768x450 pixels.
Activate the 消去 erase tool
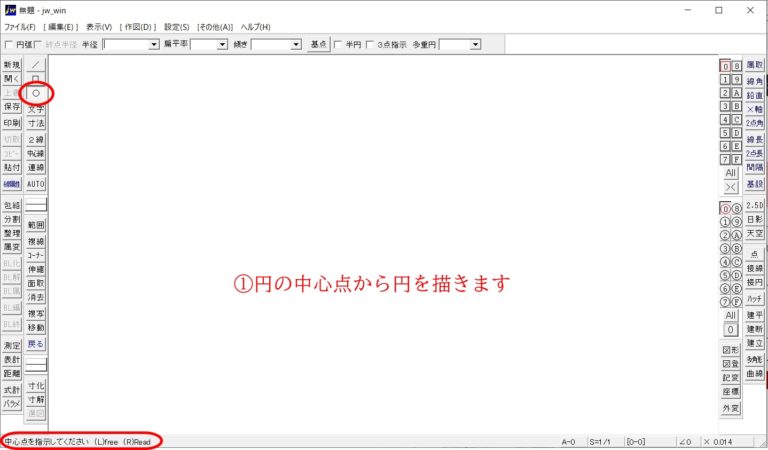[x=36, y=297]
